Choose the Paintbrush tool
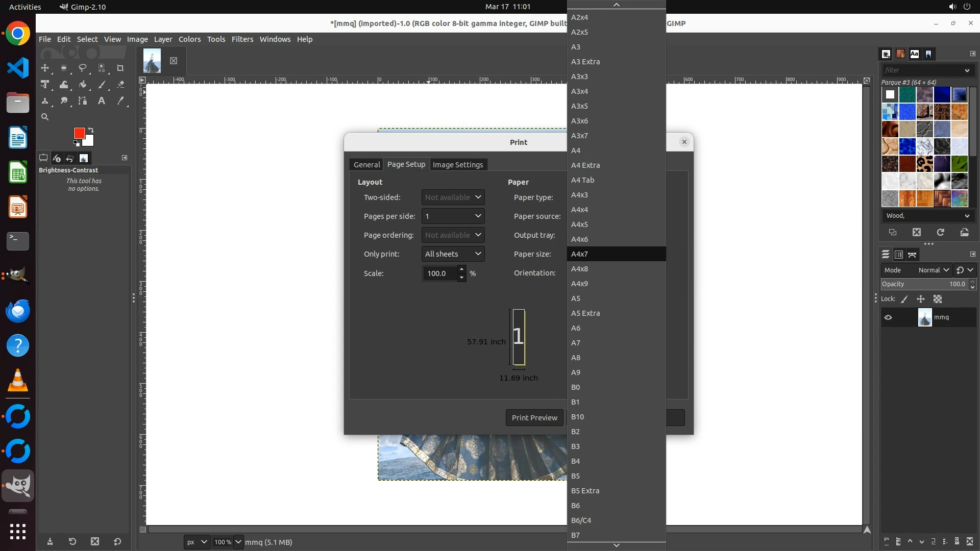The width and height of the screenshot is (980, 551). tap(102, 85)
